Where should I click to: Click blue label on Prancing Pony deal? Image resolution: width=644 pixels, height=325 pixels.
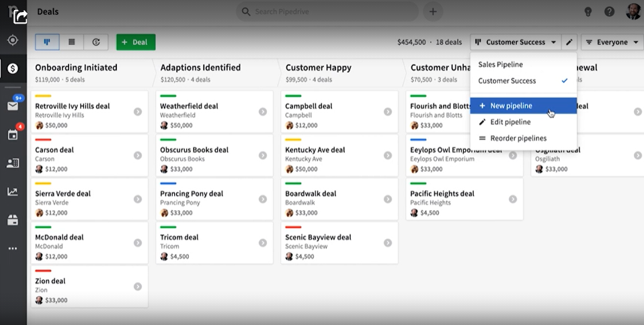168,183
